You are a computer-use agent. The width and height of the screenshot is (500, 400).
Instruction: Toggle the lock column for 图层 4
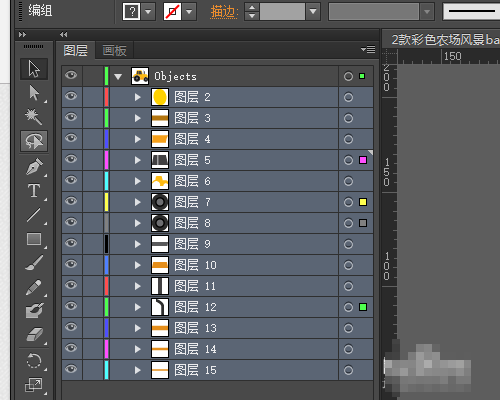[92, 139]
